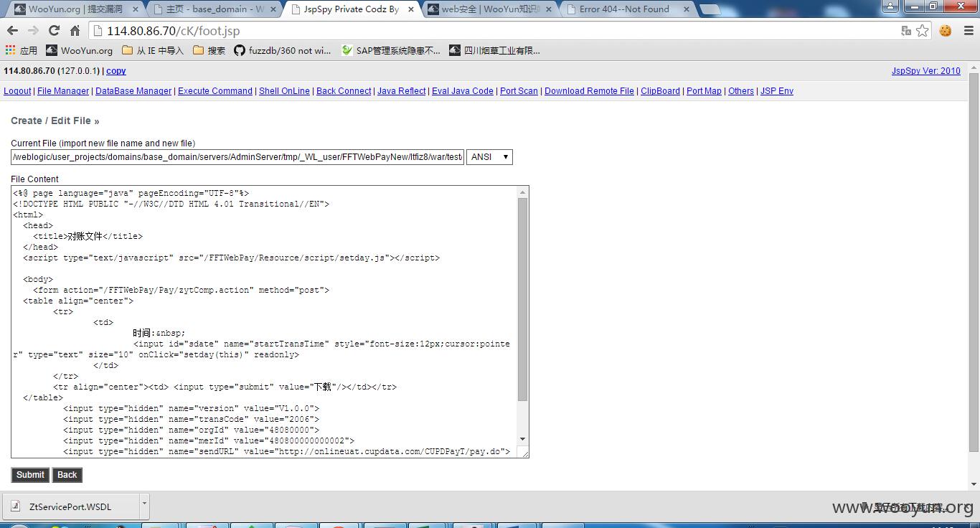Click the page scrollbar up arrow
The image size is (980, 528).
[974, 67]
